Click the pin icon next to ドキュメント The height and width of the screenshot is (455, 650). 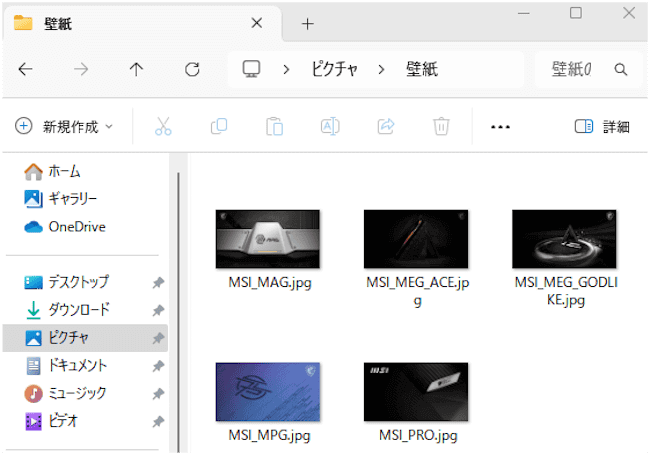coord(158,366)
